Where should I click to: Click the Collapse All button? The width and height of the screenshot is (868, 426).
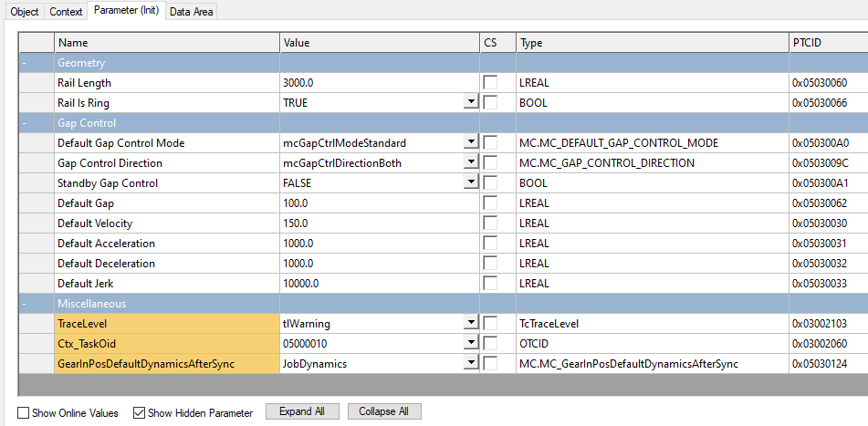(x=384, y=411)
